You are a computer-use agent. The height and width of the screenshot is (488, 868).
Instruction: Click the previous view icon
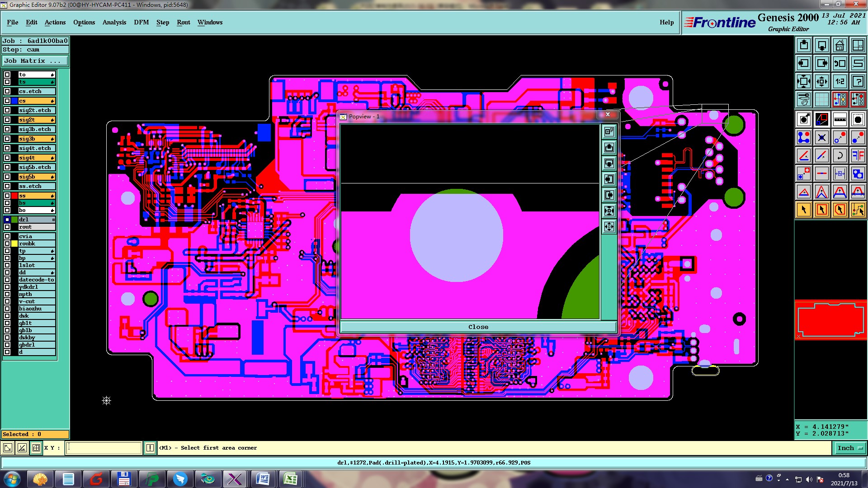(840, 63)
